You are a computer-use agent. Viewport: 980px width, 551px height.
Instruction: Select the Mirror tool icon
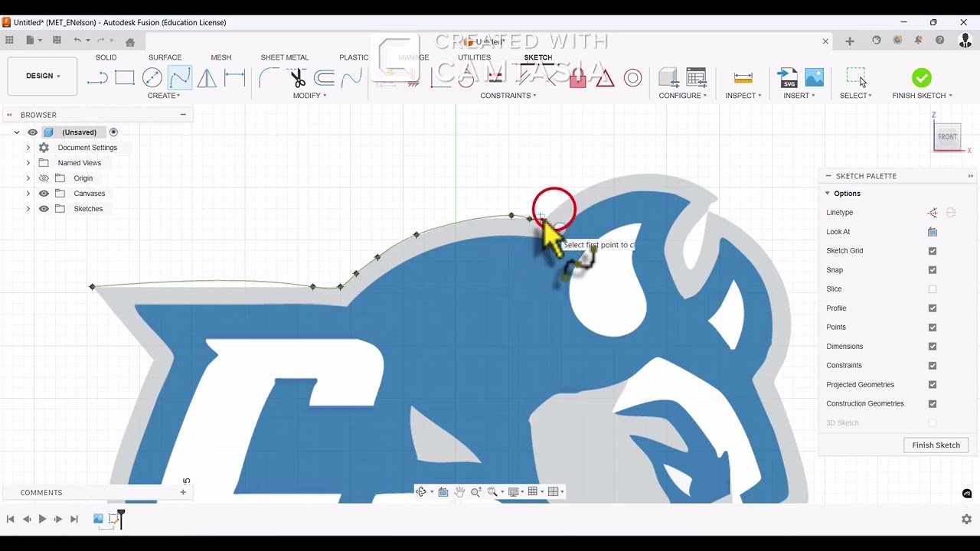click(207, 77)
